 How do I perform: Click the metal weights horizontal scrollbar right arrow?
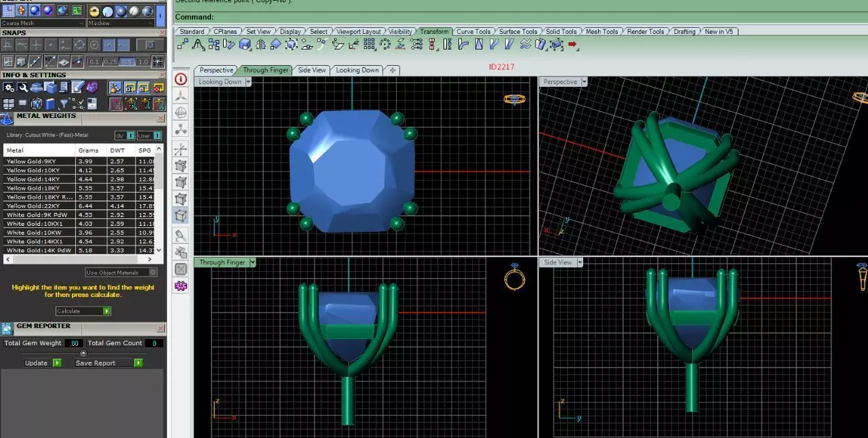(x=151, y=260)
